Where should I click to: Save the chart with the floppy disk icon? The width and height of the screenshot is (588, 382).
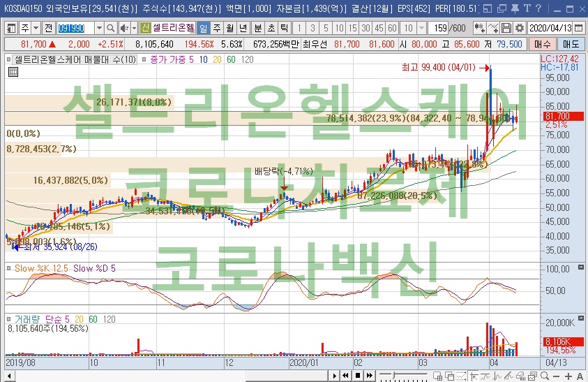coord(506,28)
